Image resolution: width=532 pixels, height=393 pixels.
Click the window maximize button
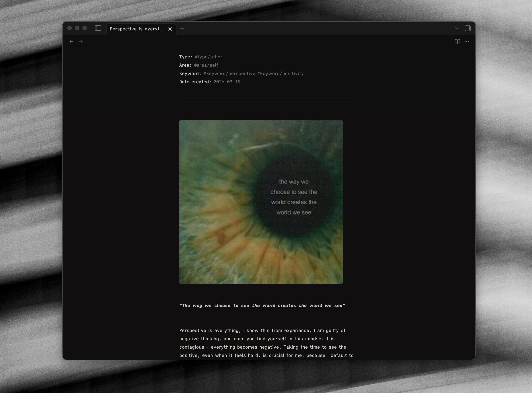pos(85,28)
